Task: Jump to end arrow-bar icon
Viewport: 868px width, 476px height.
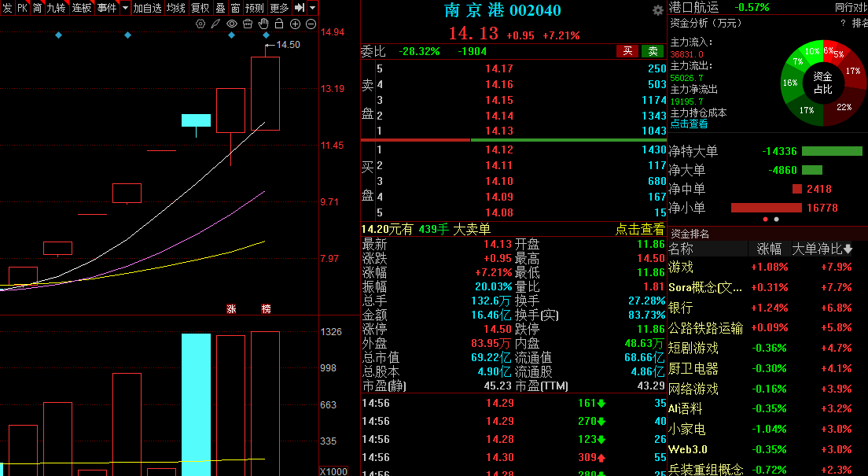Action: (x=299, y=8)
